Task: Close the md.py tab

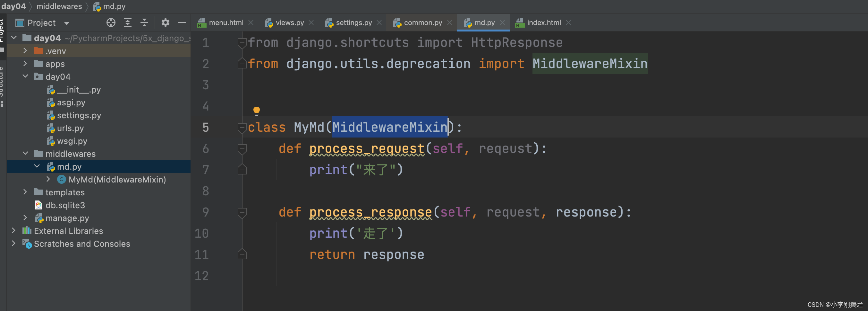Action: (x=502, y=22)
